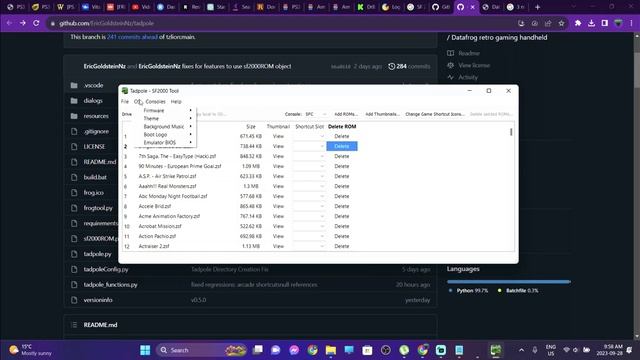Open the Windows Start menu
The width and height of the screenshot is (640, 360).
[145, 350]
